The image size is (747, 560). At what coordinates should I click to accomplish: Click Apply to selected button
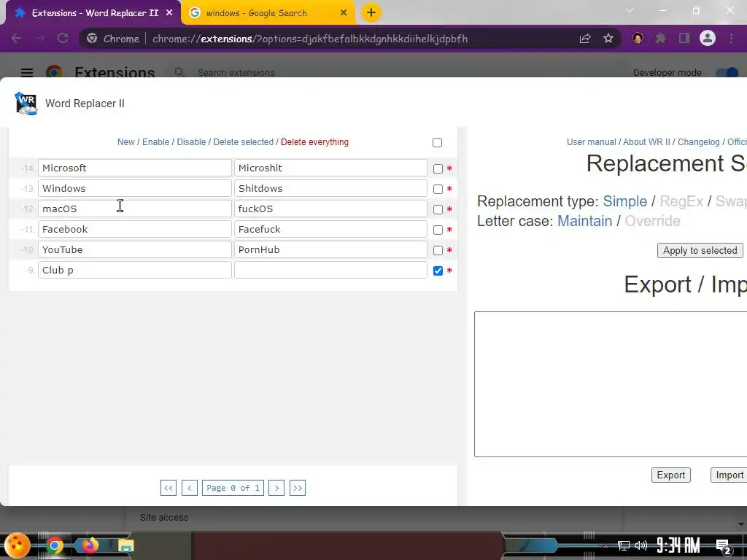pyautogui.click(x=700, y=251)
